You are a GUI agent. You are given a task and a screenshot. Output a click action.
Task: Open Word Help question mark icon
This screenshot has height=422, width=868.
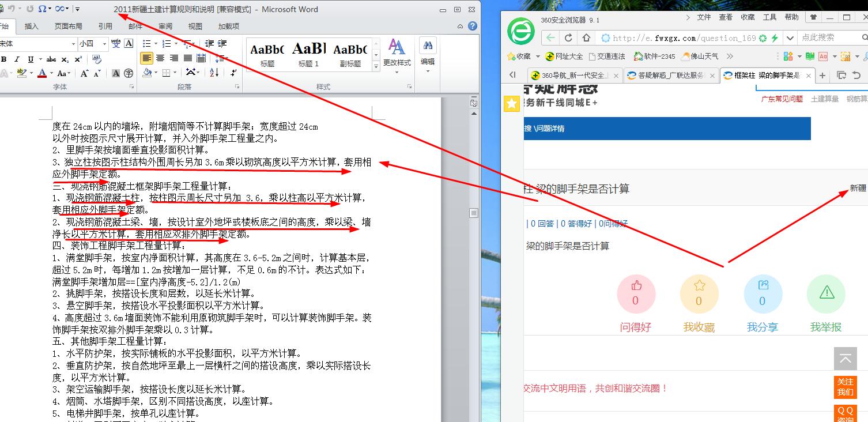(x=473, y=26)
